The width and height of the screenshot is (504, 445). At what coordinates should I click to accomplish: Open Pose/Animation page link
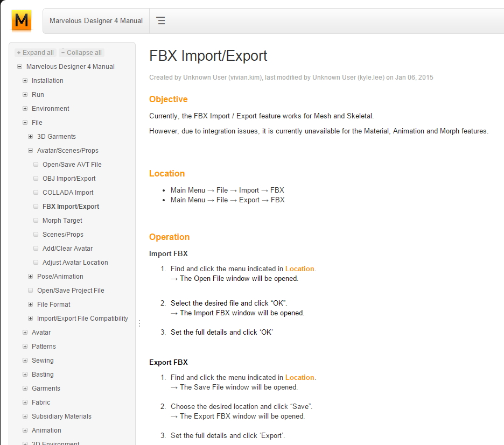60,277
